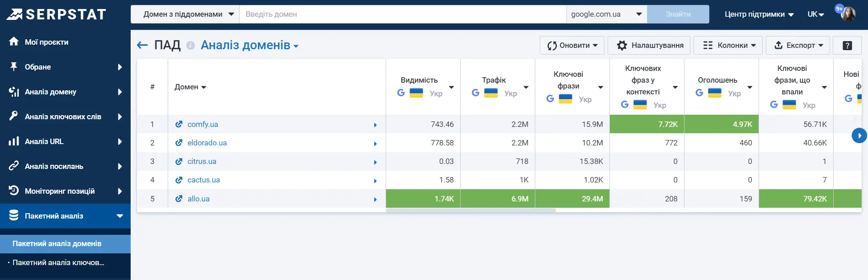The image size is (868, 280).
Task: Click the Аналіз посилань chain icon
Action: 14,166
